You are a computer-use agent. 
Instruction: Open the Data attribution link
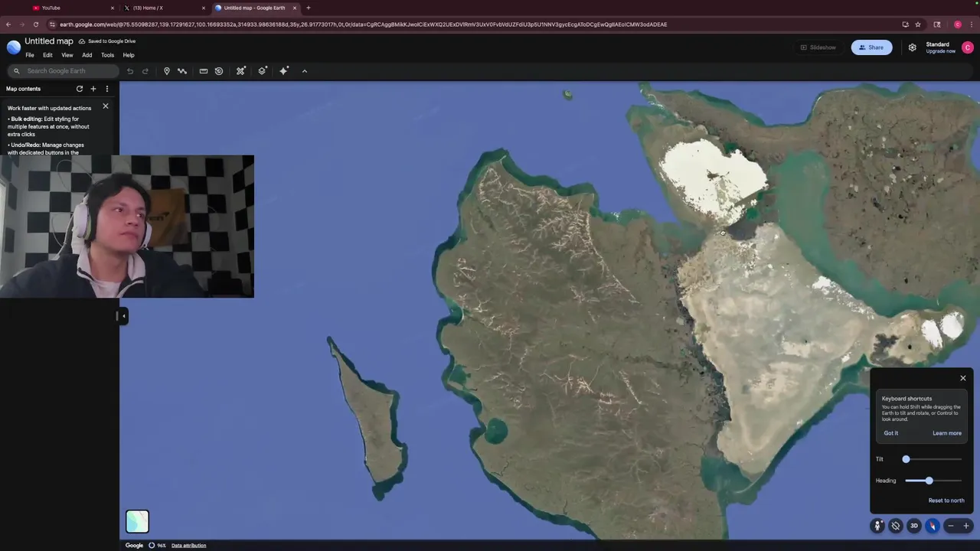pyautogui.click(x=188, y=546)
